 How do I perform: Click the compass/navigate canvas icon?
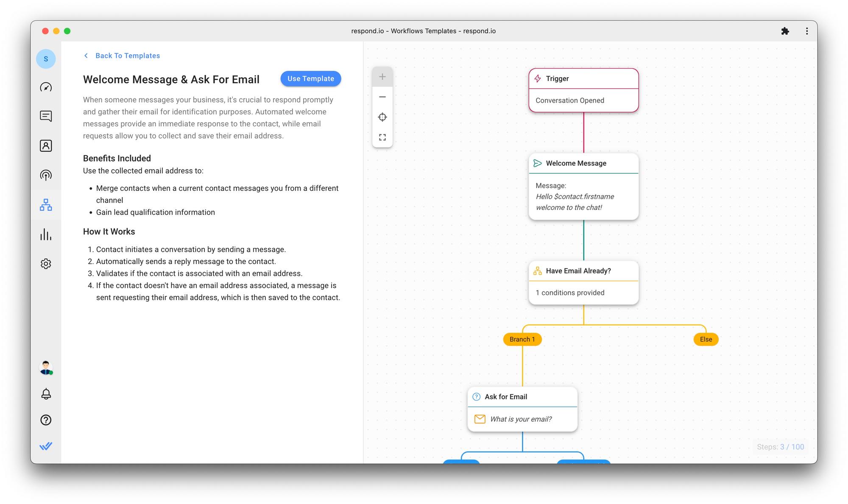coord(382,117)
